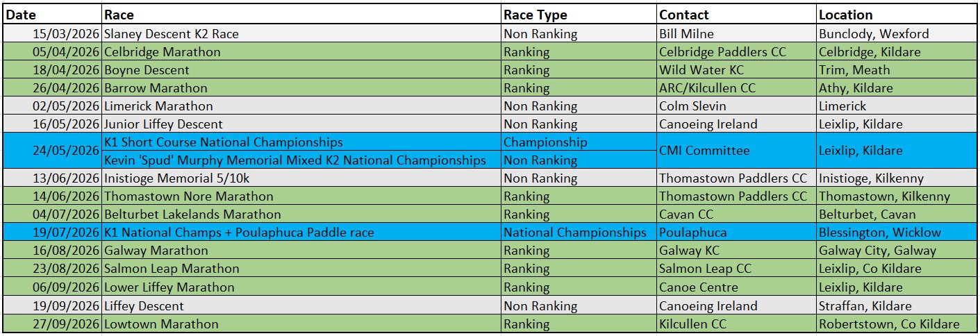This screenshot has height=336, width=980.
Task: Click the Straffan, Kildare location cell
Action: pos(897,305)
